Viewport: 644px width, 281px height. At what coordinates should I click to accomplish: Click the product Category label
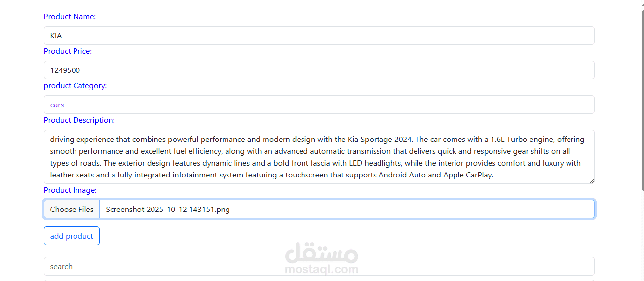point(75,86)
